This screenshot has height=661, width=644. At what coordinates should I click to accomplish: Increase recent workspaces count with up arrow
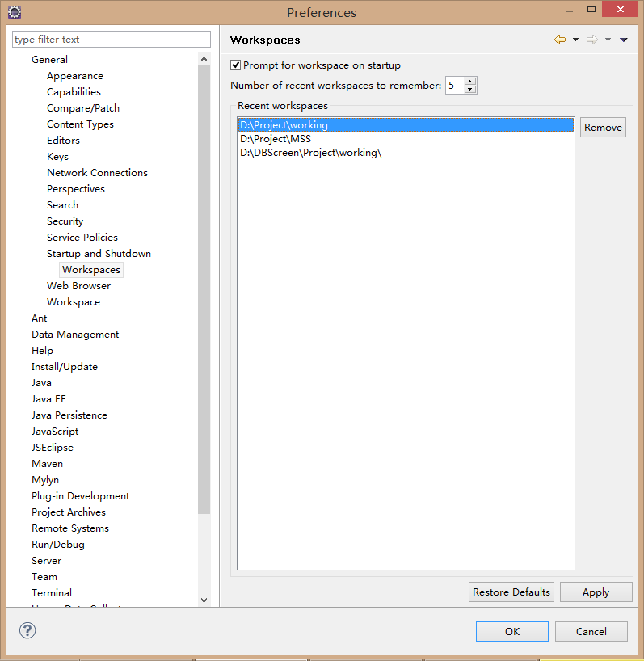coord(470,81)
